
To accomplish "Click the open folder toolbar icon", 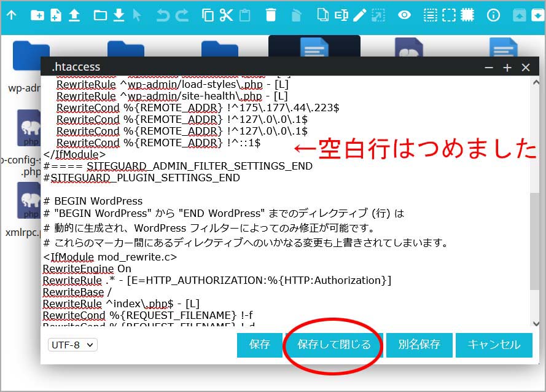I will (x=100, y=15).
